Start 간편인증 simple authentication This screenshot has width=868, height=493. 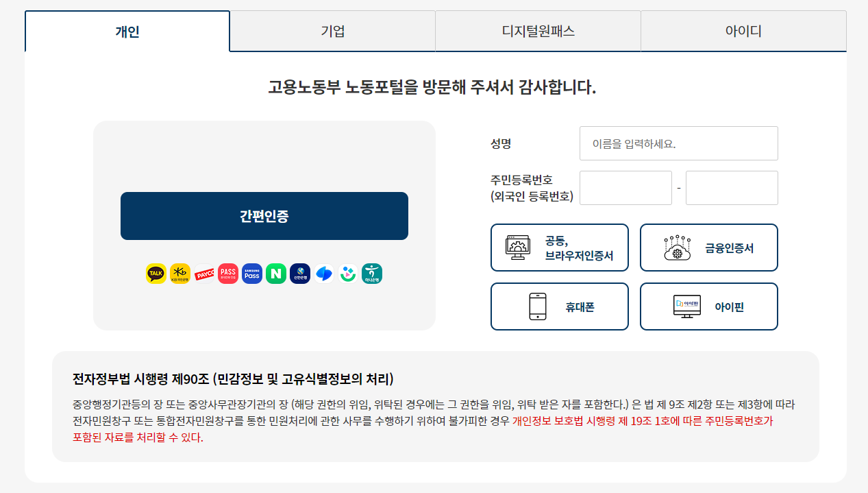point(264,216)
